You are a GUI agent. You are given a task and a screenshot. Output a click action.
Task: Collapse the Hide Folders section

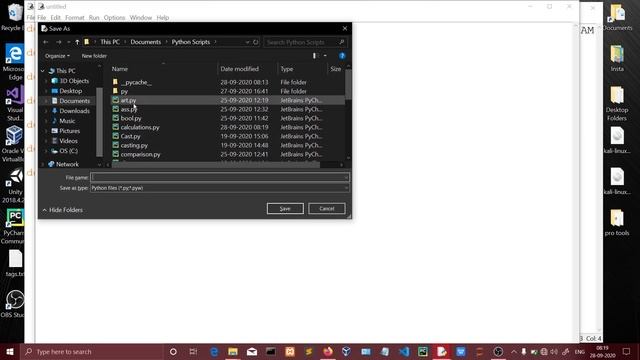coord(62,210)
